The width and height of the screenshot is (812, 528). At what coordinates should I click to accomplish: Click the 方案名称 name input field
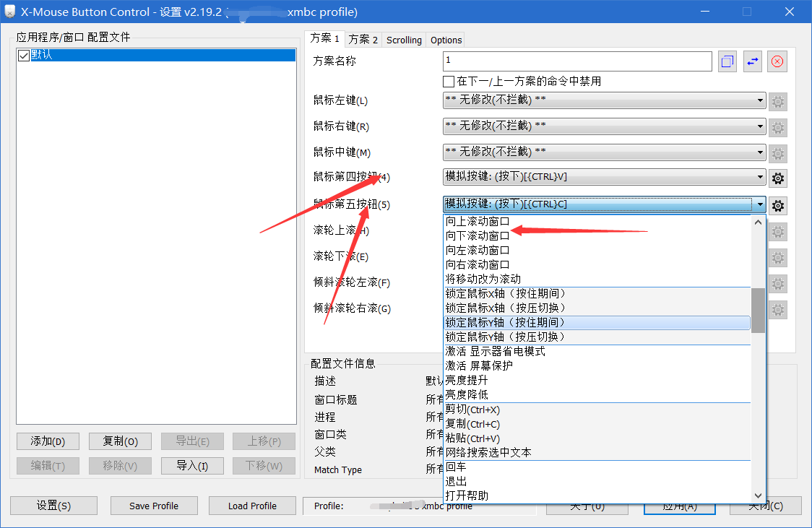[576, 61]
